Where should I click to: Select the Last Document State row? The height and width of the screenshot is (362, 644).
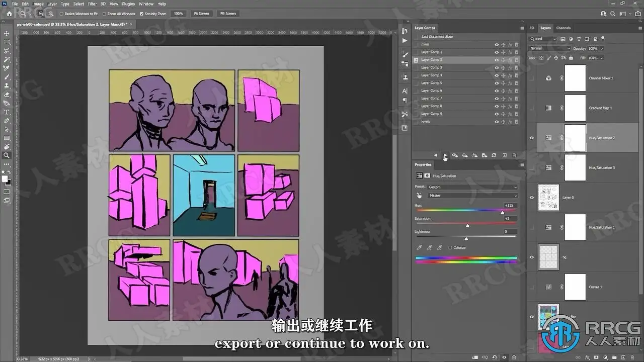[466, 37]
